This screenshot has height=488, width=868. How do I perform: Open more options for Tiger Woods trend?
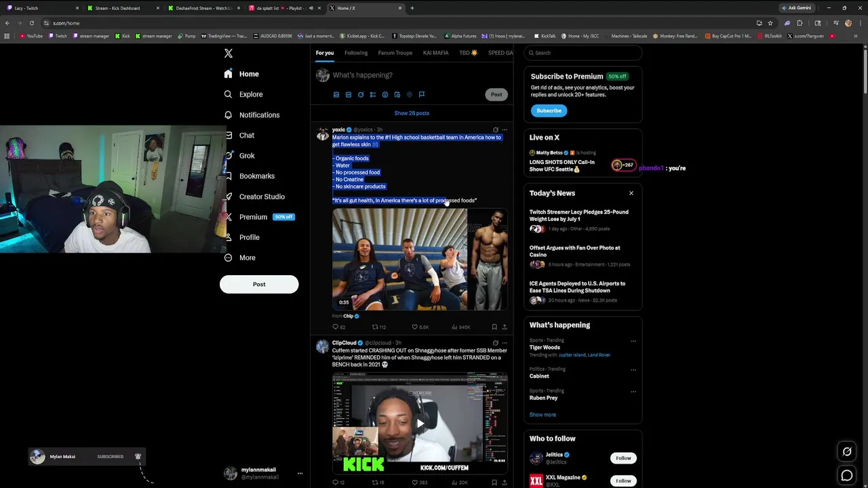point(633,341)
